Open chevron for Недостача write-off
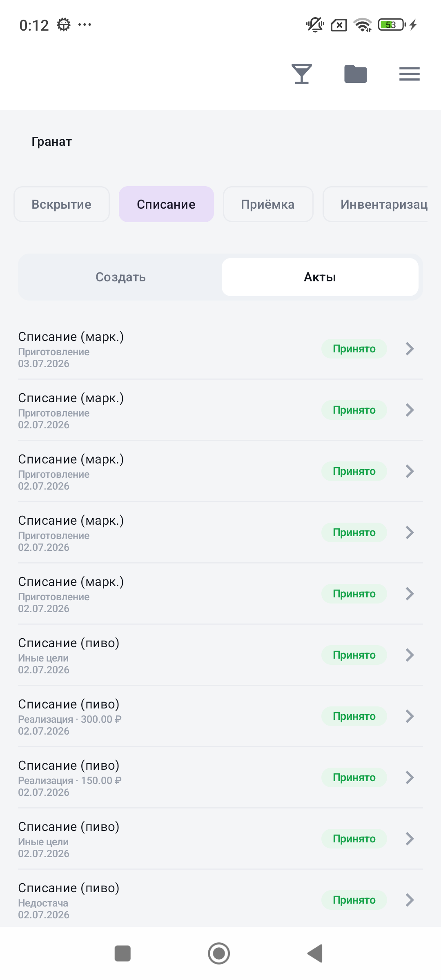Image resolution: width=441 pixels, height=980 pixels. tap(410, 900)
